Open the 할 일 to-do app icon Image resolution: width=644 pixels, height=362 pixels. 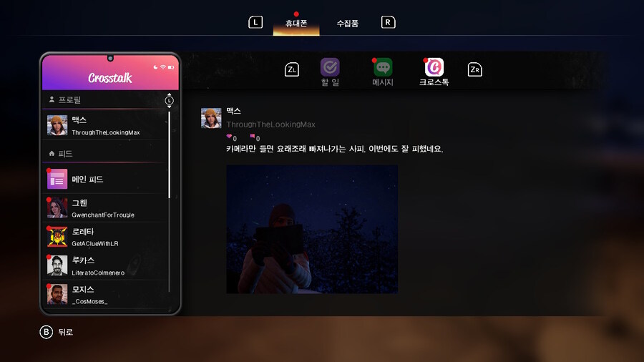330,67
